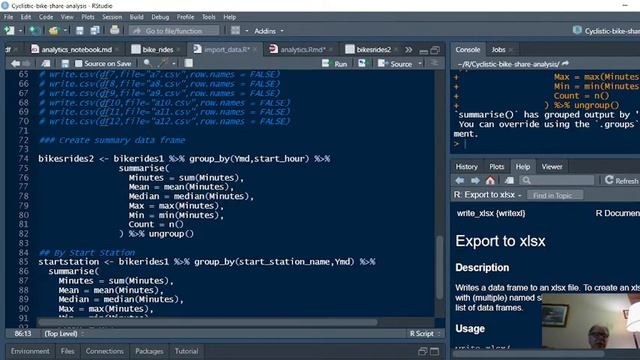Open the Help menu

pos(229,17)
